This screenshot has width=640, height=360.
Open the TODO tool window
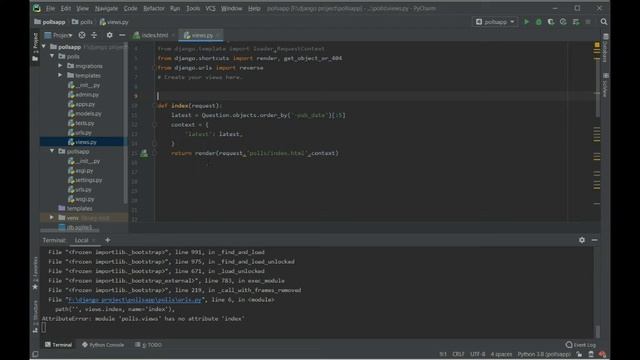click(148, 345)
